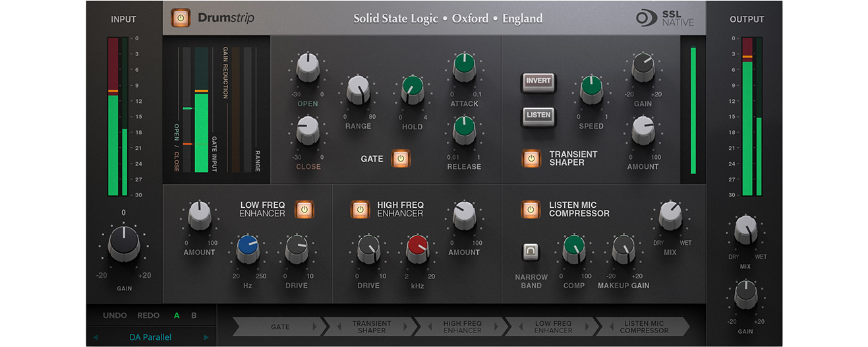This screenshot has width=868, height=347.
Task: Open the DA Parallel preset menu
Action: [150, 337]
